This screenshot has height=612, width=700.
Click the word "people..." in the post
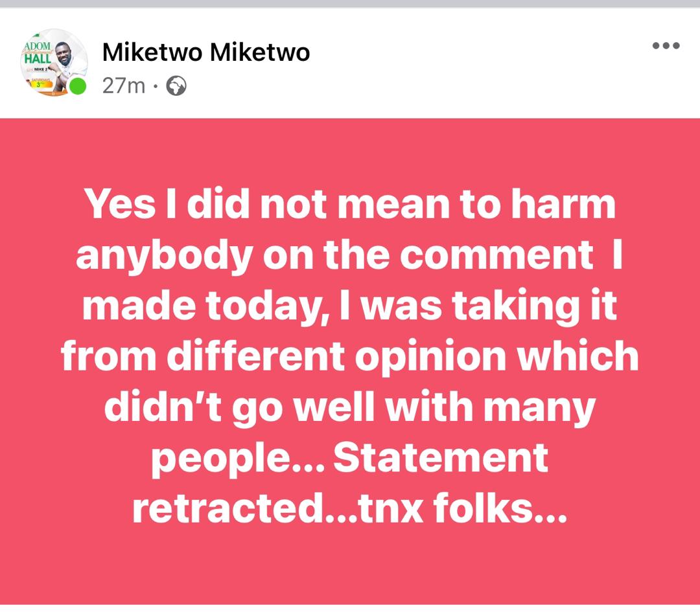238,460
